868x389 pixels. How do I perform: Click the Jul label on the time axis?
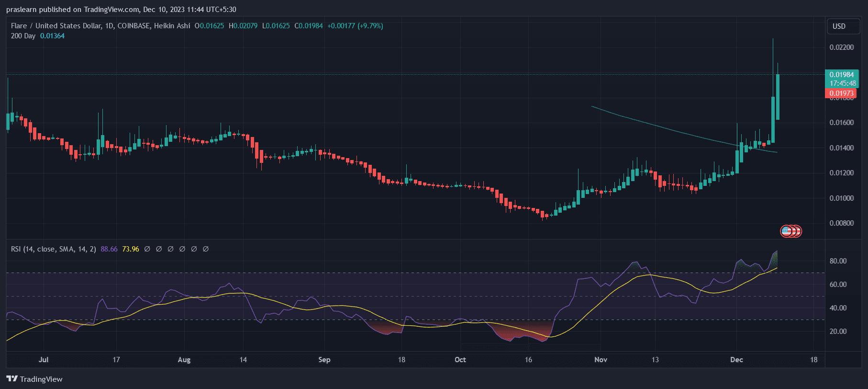tap(44, 360)
